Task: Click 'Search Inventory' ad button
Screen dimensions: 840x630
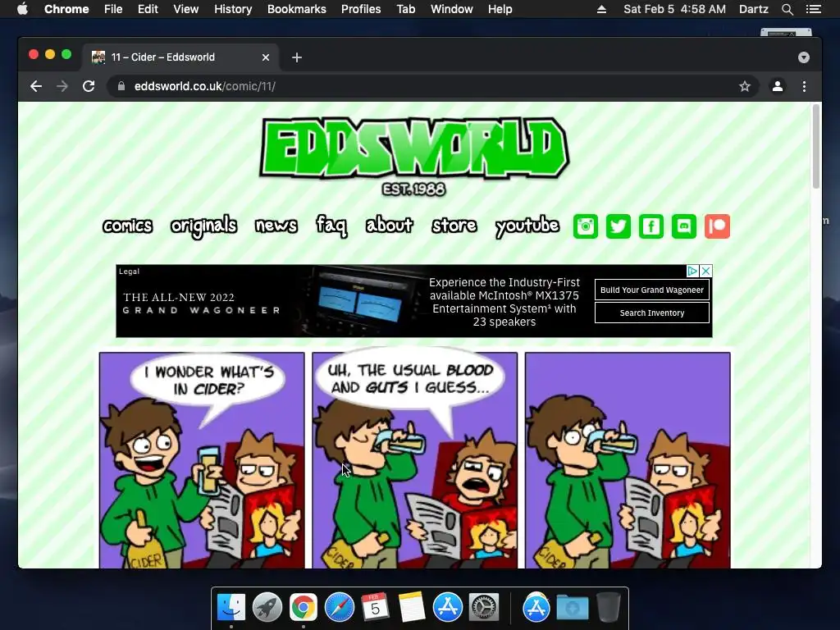Action: 652,313
